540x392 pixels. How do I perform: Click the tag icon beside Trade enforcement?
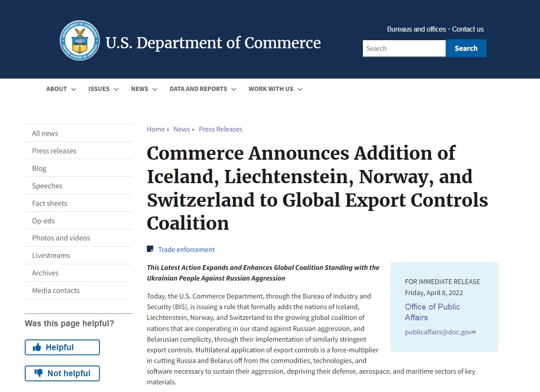150,249
